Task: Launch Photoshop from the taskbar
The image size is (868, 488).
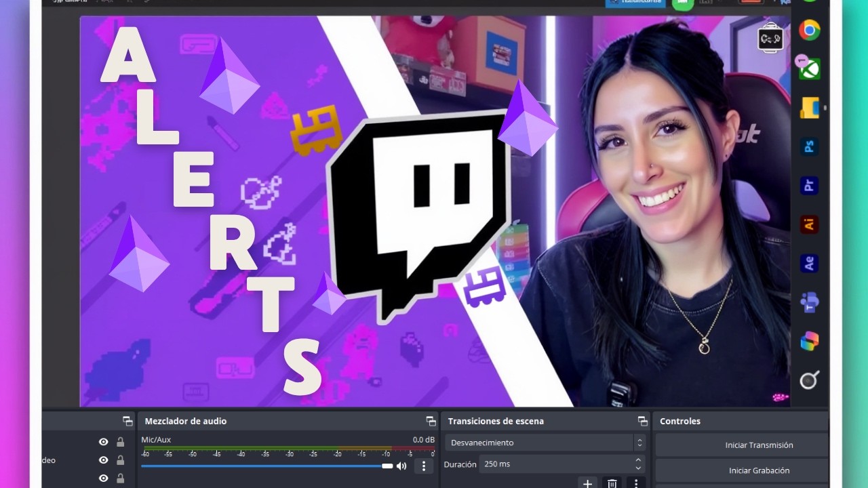Action: 809,146
